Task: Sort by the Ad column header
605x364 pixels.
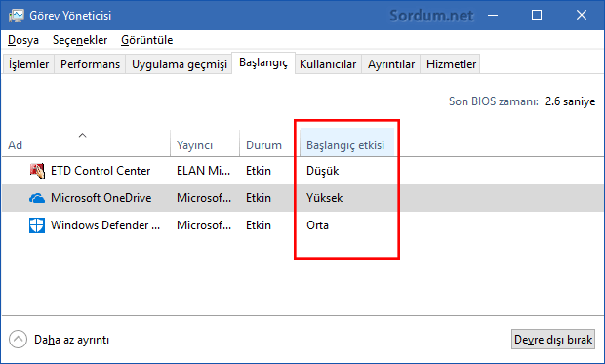Action: click(x=86, y=143)
